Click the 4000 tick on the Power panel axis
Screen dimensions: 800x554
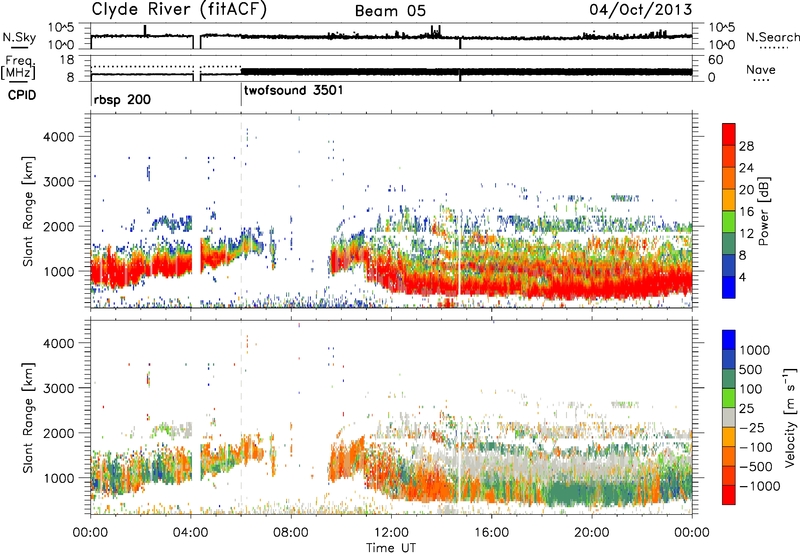pos(58,137)
